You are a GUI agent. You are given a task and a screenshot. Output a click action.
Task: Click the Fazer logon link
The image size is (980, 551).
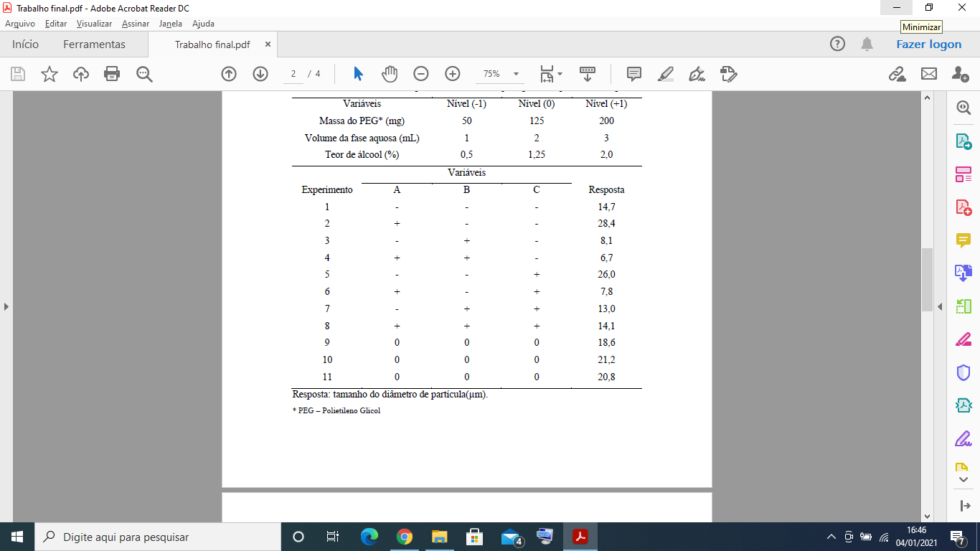coord(928,44)
